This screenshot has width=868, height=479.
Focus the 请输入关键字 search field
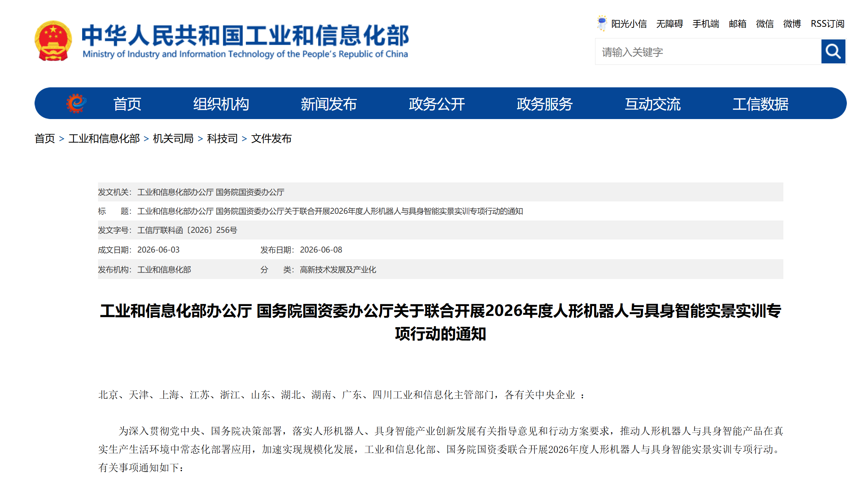[x=708, y=52]
